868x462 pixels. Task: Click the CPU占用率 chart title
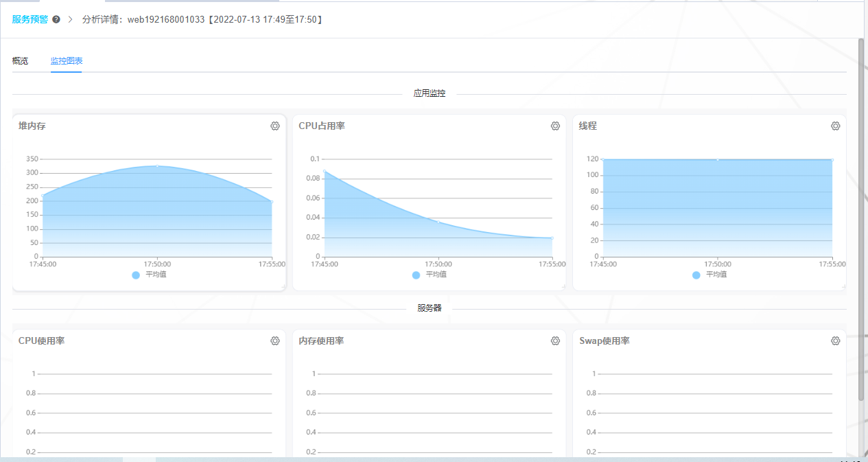(322, 126)
